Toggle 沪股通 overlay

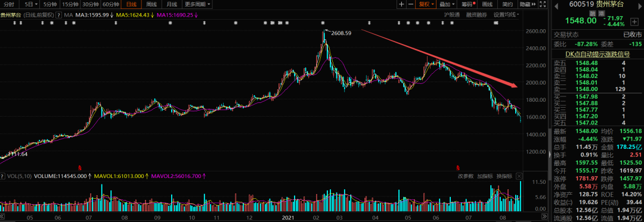click(x=452, y=15)
